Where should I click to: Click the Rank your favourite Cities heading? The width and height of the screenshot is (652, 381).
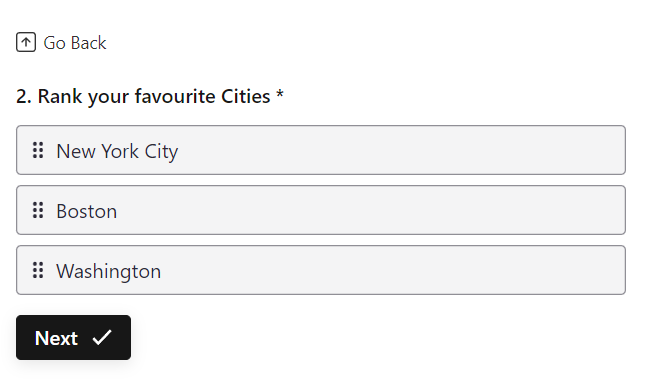[150, 96]
